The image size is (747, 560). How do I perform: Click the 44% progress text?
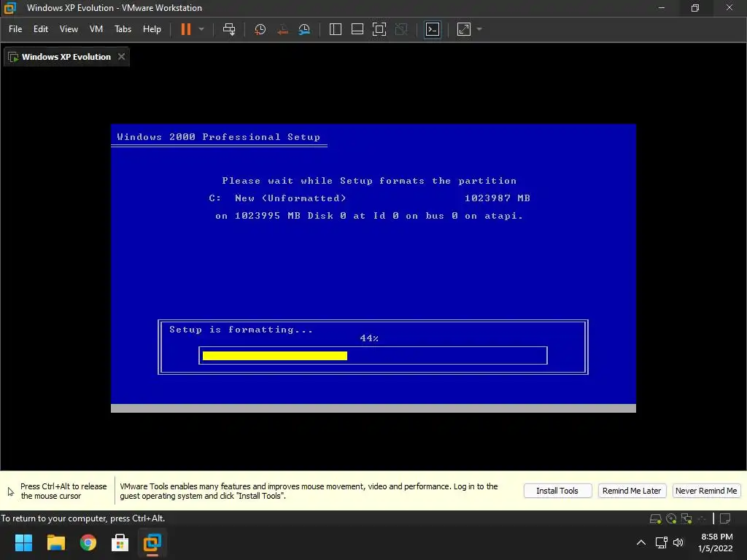[x=369, y=338]
